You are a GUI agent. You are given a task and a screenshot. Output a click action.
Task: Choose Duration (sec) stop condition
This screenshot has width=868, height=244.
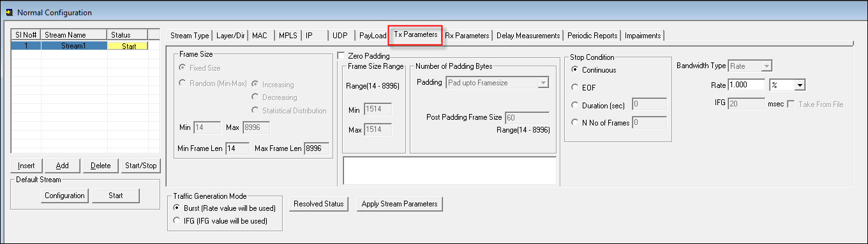coord(576,105)
